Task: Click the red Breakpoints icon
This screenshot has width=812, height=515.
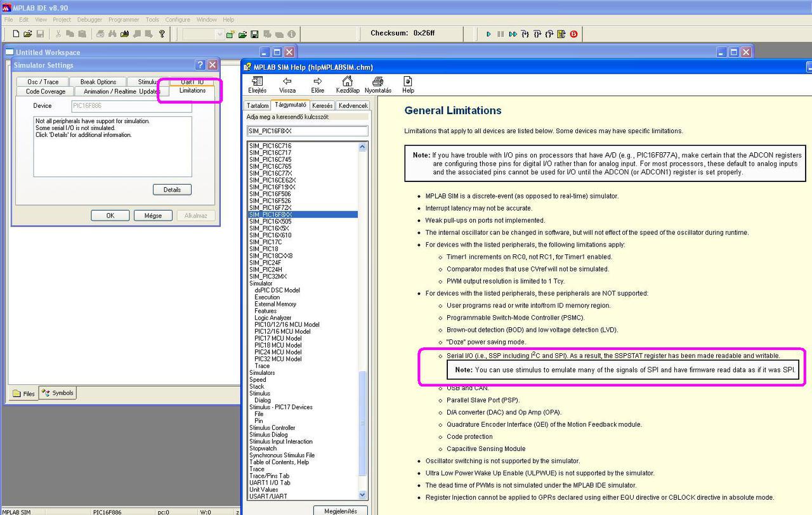Action: pos(573,34)
